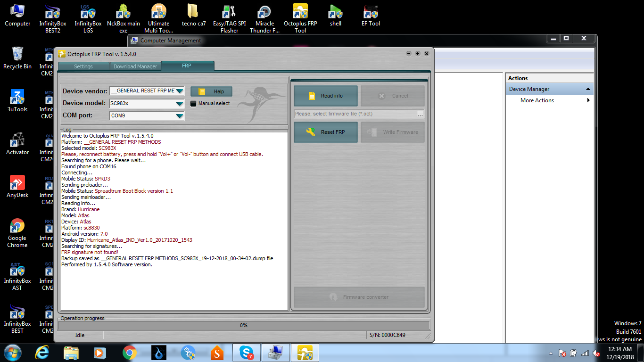Launch Google Chrome from the taskbar
This screenshot has width=644, height=362.
[129, 352]
